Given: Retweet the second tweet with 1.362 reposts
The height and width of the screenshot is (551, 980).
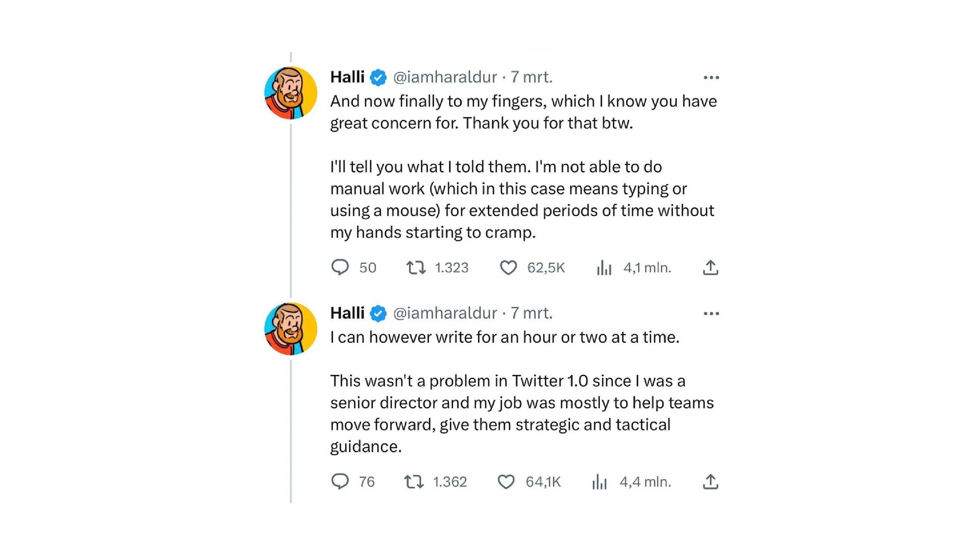Looking at the screenshot, I should pyautogui.click(x=414, y=482).
